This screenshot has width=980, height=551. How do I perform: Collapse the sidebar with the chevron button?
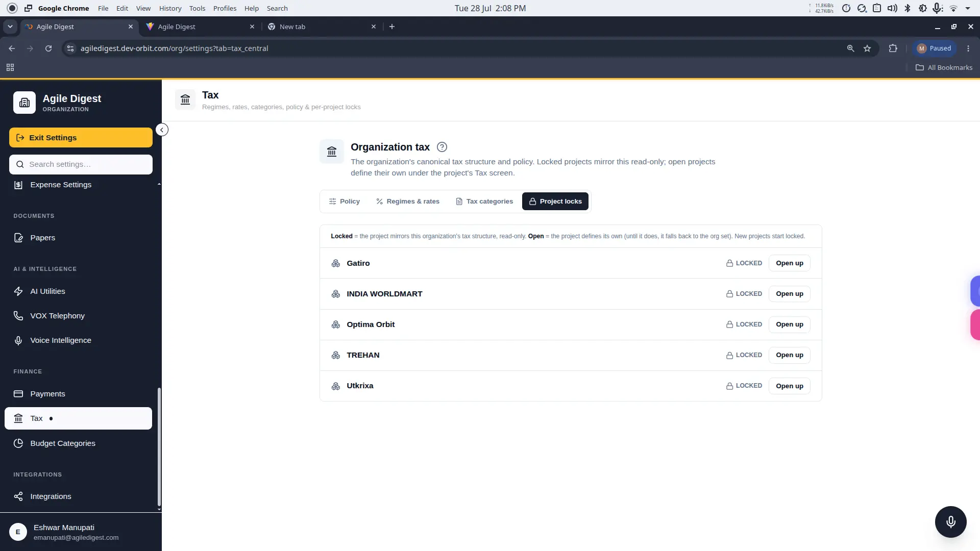pos(162,130)
